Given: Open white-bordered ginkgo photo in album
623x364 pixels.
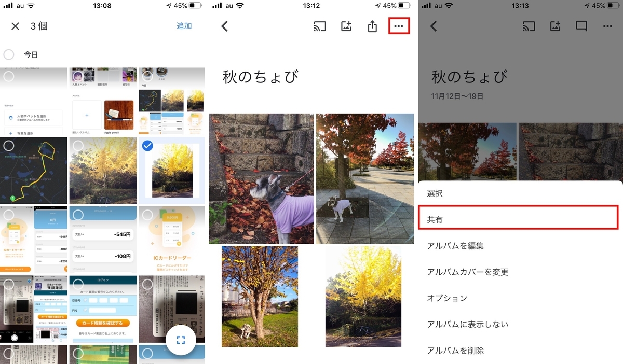Looking at the screenshot, I should (x=363, y=297).
